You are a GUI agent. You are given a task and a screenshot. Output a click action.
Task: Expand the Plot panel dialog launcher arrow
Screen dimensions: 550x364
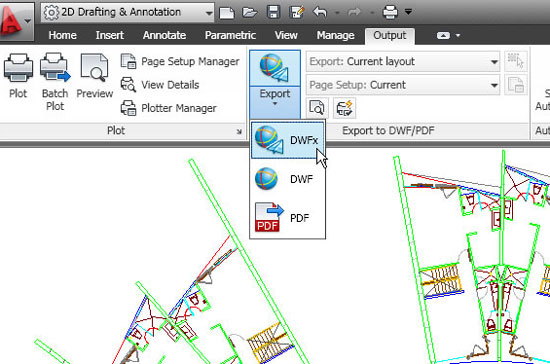[x=239, y=132]
